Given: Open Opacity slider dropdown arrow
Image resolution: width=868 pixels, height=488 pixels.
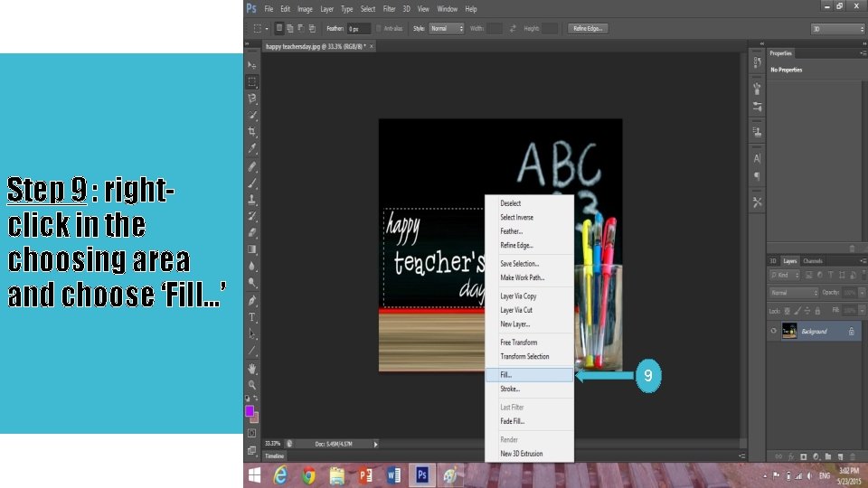Looking at the screenshot, I should pyautogui.click(x=862, y=292).
